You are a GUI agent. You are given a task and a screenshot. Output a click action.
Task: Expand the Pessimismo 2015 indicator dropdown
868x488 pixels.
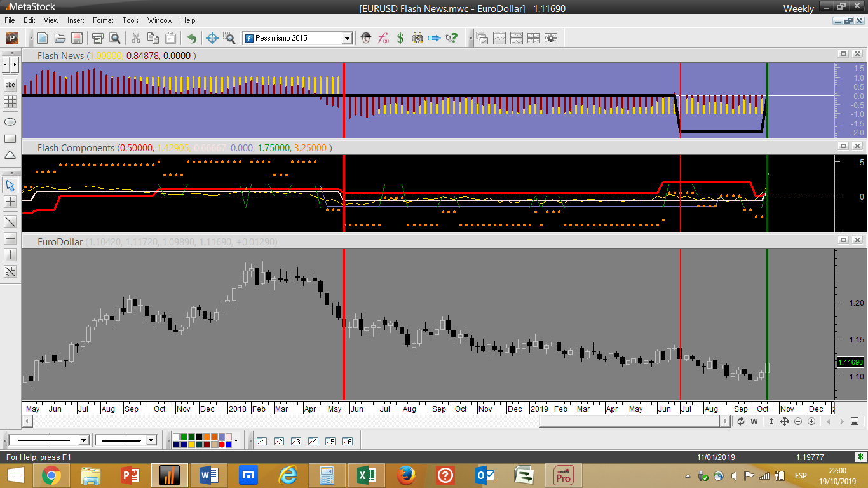(x=347, y=38)
